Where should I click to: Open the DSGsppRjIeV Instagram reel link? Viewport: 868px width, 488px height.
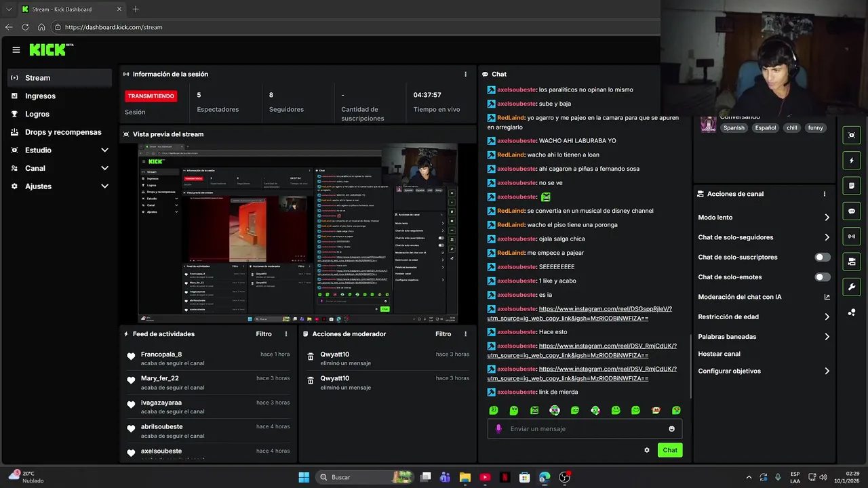click(x=580, y=313)
